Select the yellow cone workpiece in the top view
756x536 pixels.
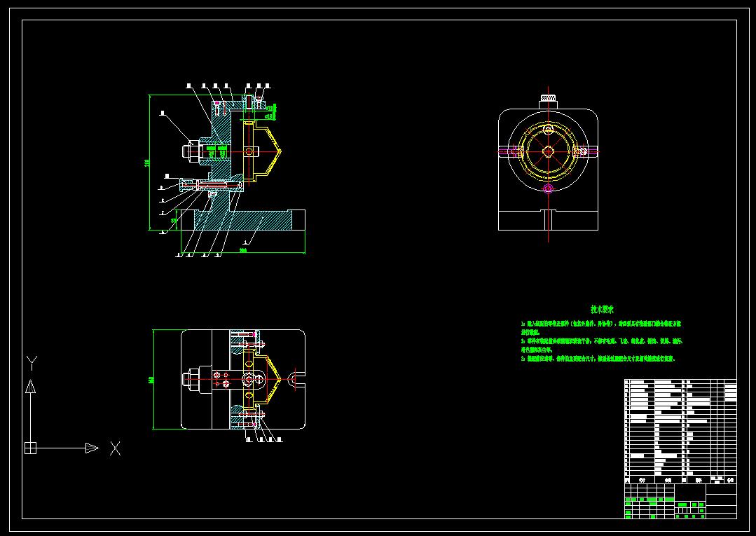pos(262,379)
